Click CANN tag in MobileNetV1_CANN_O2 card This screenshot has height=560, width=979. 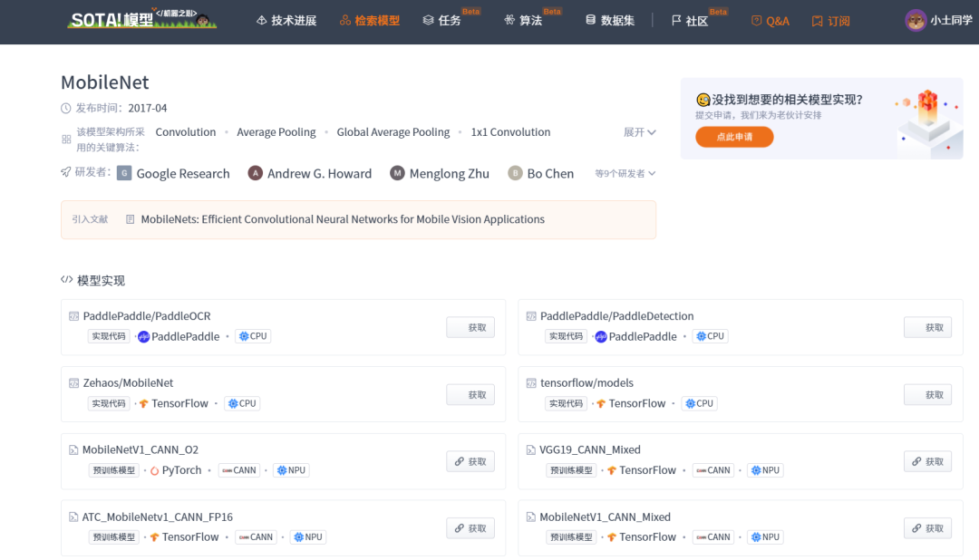click(239, 470)
